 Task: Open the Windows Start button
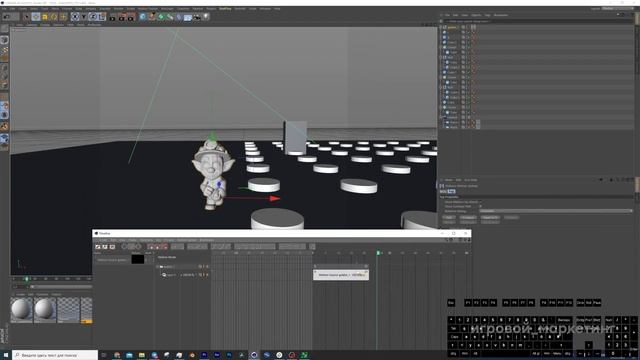click(6, 355)
